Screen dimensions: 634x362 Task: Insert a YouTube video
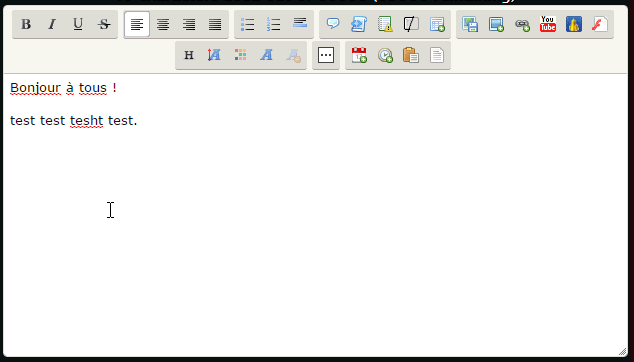pyautogui.click(x=548, y=24)
